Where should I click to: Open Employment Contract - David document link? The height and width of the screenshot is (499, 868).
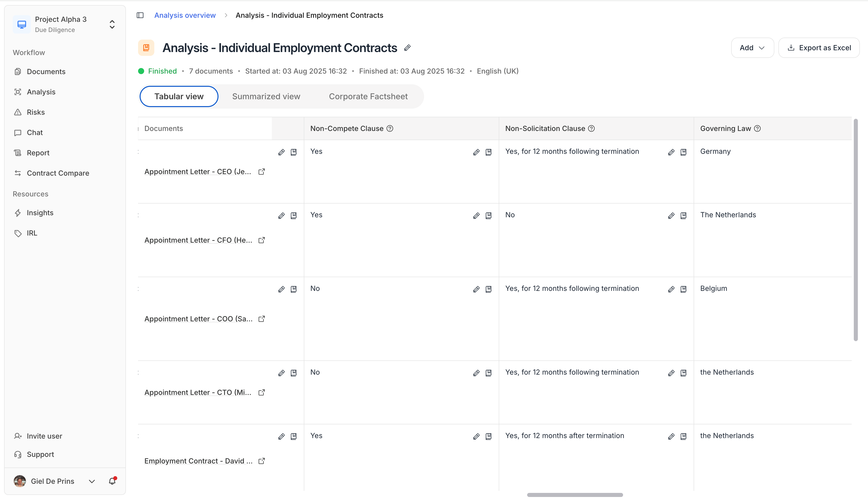pyautogui.click(x=198, y=461)
